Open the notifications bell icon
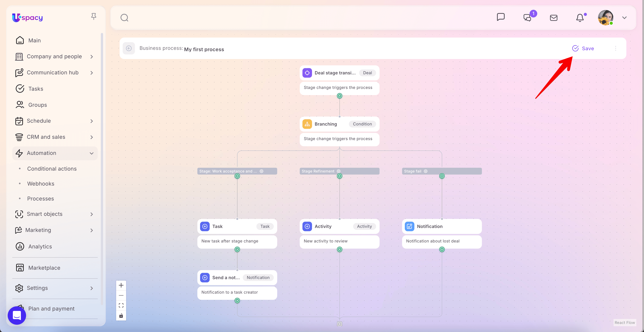This screenshot has width=644, height=332. pos(580,18)
